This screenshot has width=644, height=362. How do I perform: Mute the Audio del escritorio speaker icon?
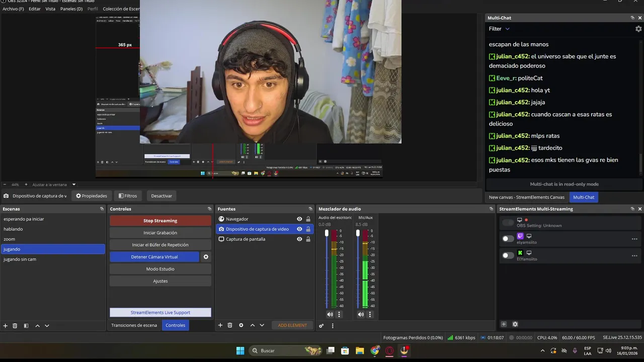330,314
